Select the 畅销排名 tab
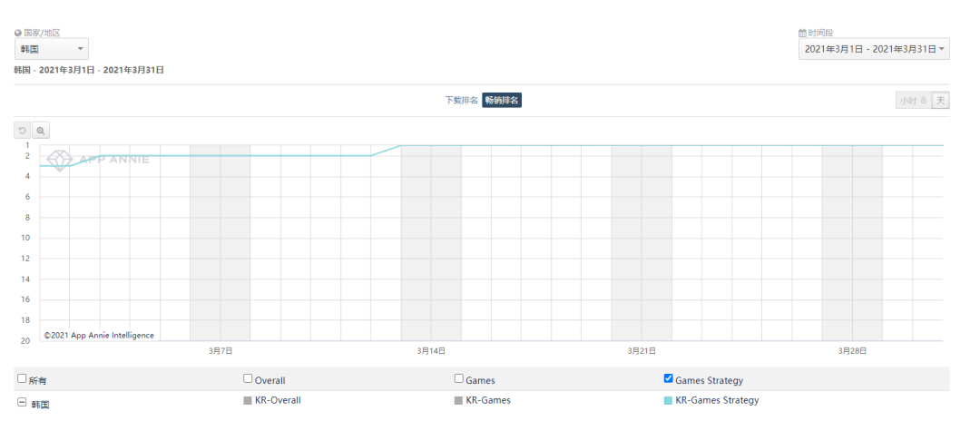 click(502, 101)
